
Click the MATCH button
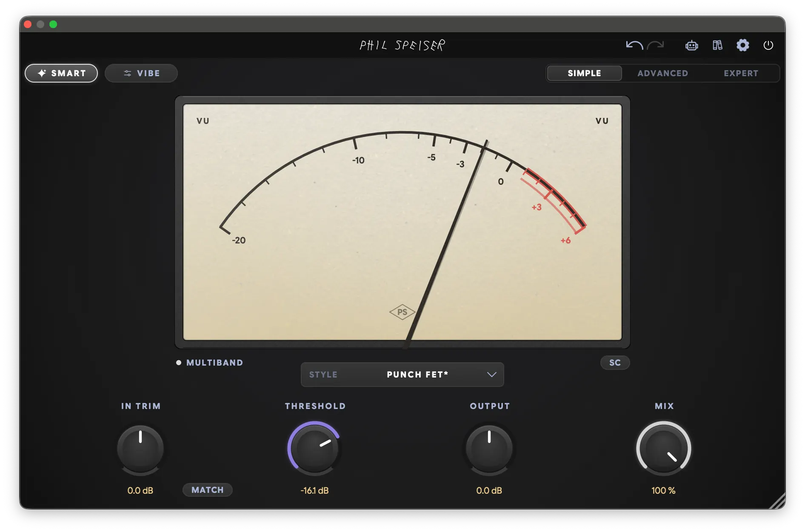[208, 490]
